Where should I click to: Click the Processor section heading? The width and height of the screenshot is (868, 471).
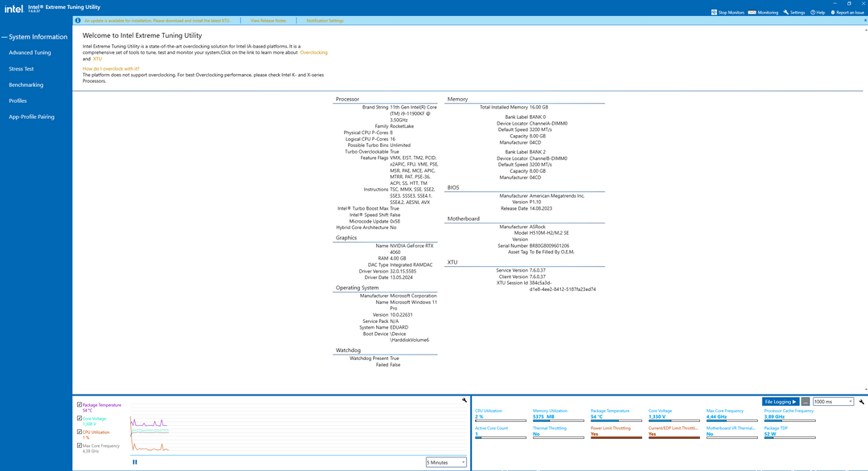pyautogui.click(x=347, y=99)
